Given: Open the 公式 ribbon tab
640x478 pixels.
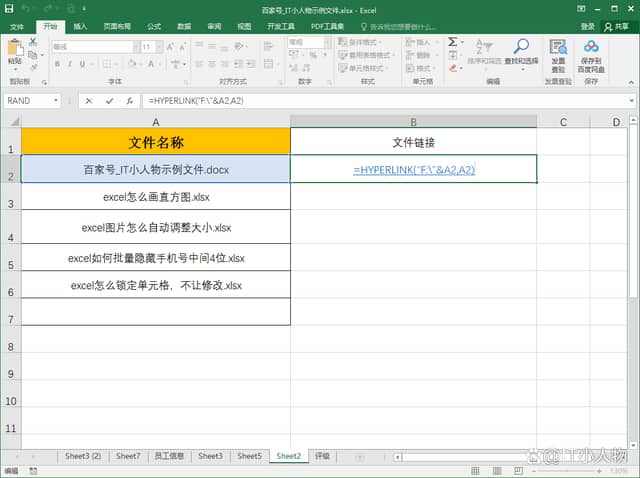Looking at the screenshot, I should click(154, 26).
